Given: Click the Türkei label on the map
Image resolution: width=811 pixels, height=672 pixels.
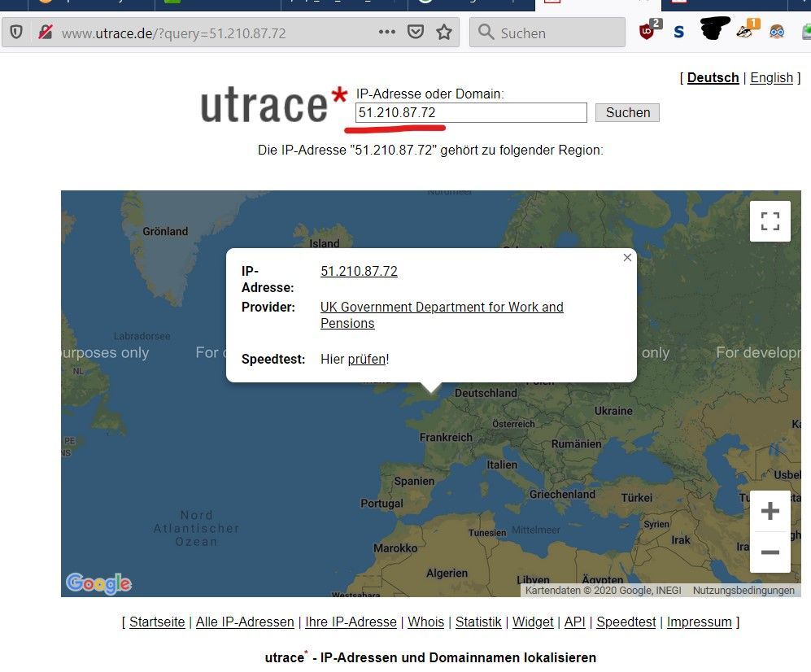Looking at the screenshot, I should pyautogui.click(x=637, y=498).
